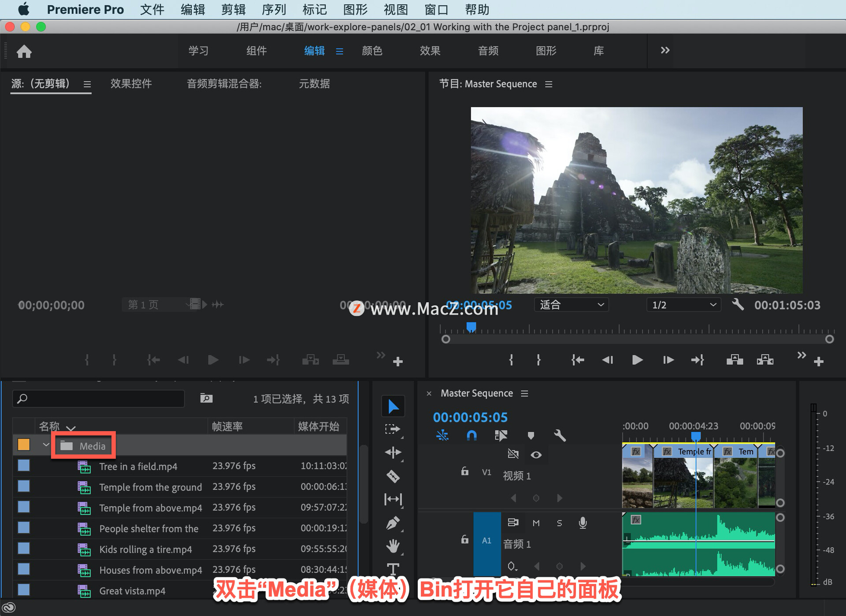Screen dimensions: 846x616
Task: Open button editor plus in Program monitor
Action: [819, 362]
